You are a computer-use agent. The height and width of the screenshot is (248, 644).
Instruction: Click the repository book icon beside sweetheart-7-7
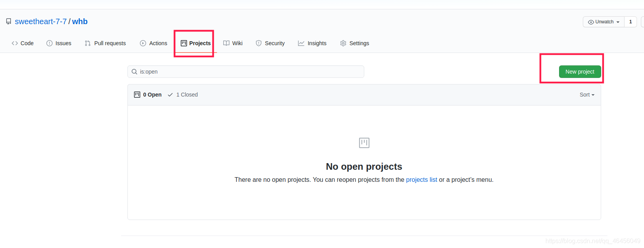pyautogui.click(x=9, y=21)
